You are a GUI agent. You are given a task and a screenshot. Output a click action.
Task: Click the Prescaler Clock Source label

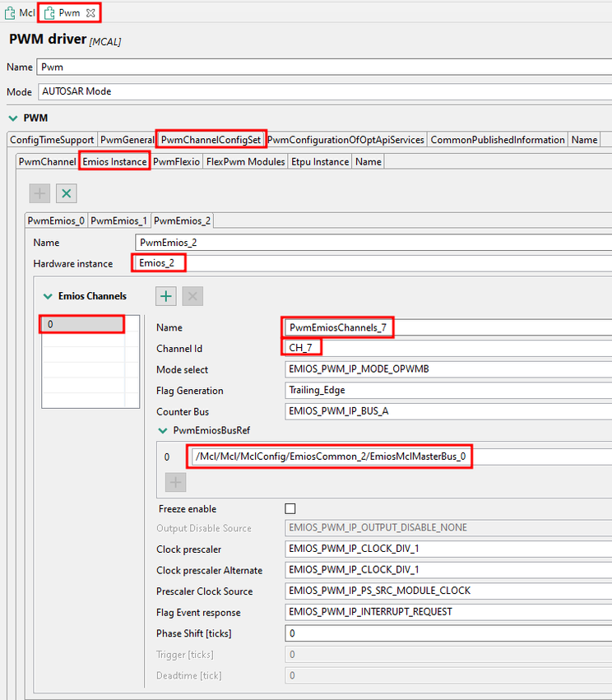click(205, 591)
